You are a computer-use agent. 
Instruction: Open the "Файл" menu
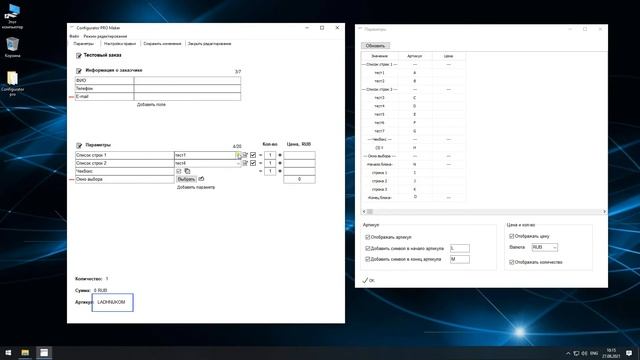tap(74, 36)
